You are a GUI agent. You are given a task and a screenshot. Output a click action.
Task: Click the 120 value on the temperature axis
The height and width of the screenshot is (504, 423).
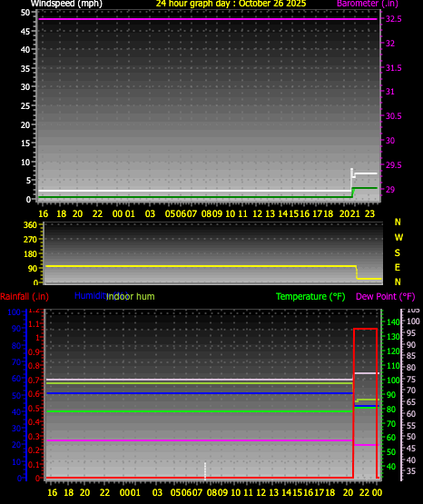[393, 351]
